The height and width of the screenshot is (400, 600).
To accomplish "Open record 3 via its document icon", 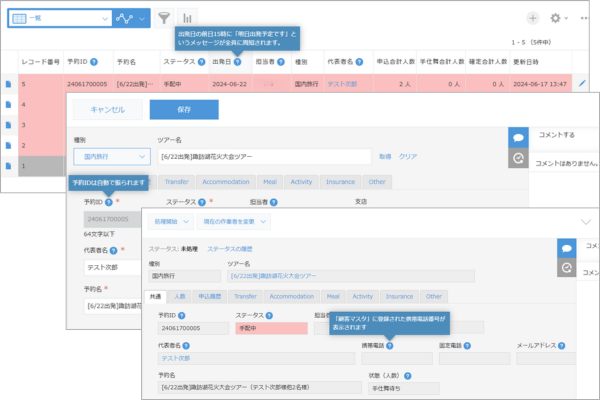I will click(8, 125).
